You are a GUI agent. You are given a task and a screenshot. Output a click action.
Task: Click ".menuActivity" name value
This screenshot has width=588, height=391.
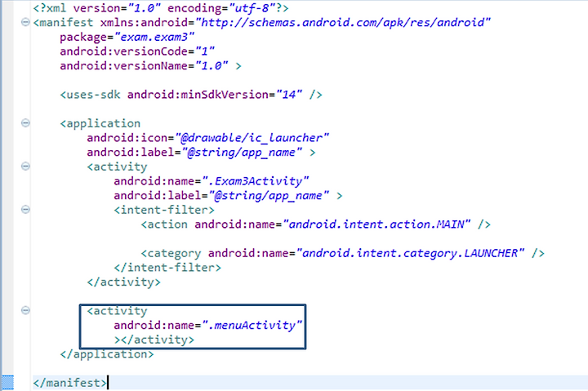252,326
